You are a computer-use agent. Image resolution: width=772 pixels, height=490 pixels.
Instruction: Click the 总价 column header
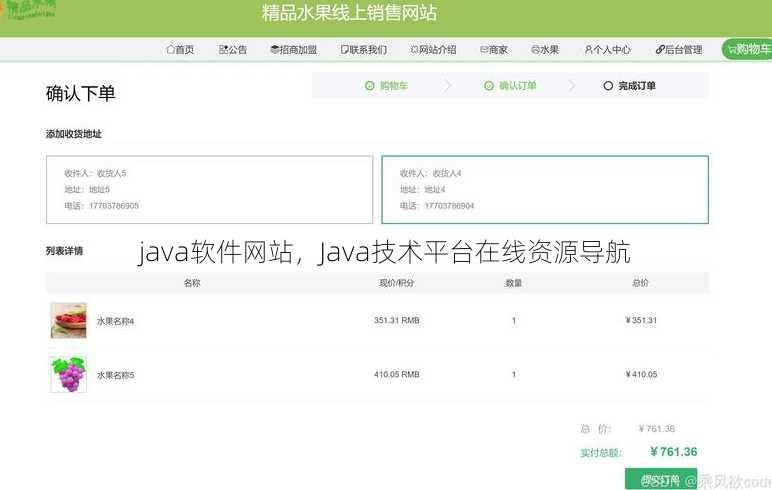[640, 283]
